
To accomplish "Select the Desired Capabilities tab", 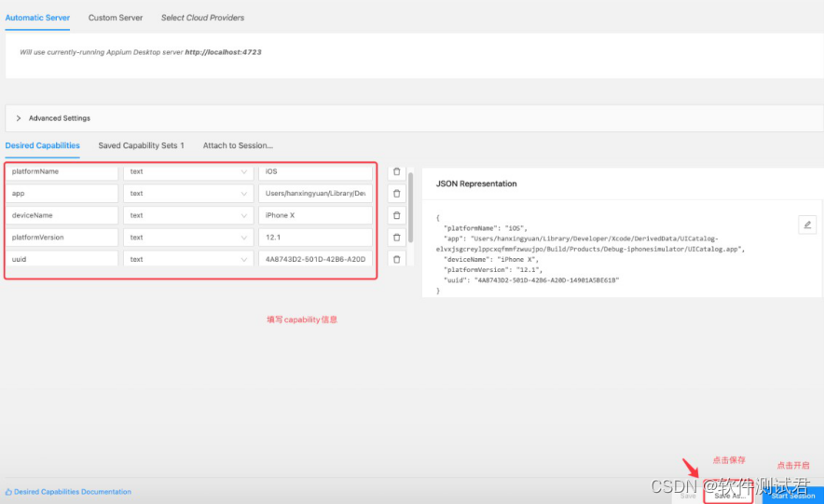I will 43,145.
